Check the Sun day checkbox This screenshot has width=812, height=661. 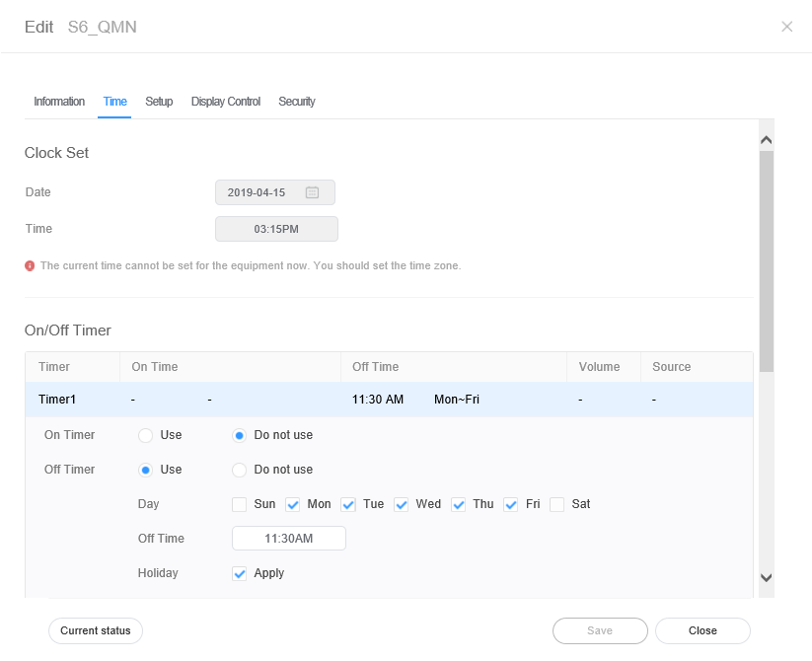tap(240, 504)
